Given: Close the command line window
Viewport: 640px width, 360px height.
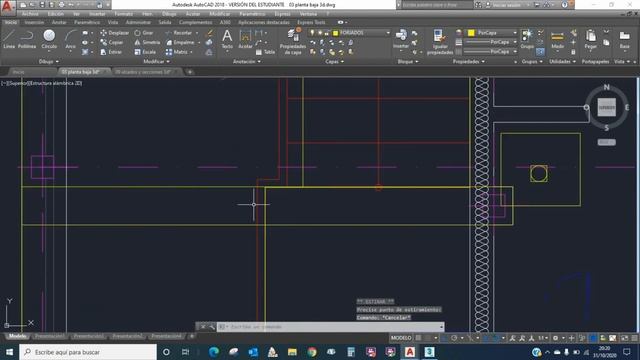Looking at the screenshot, I should [x=203, y=327].
